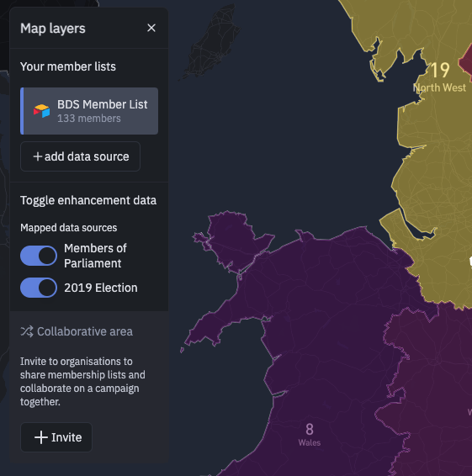Click the North West region count 19
The width and height of the screenshot is (472, 476).
coord(440,71)
